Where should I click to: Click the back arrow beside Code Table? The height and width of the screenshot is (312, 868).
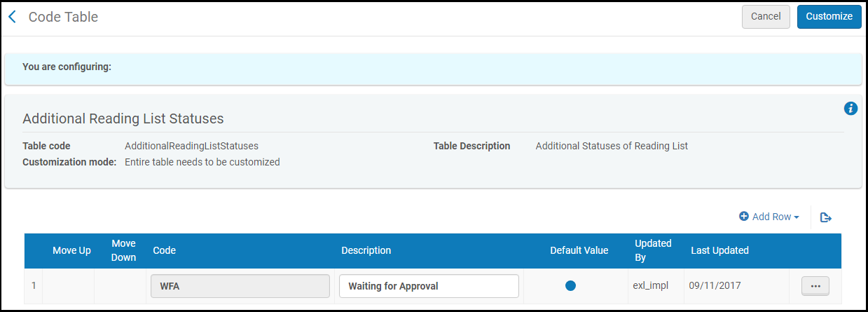coord(12,17)
